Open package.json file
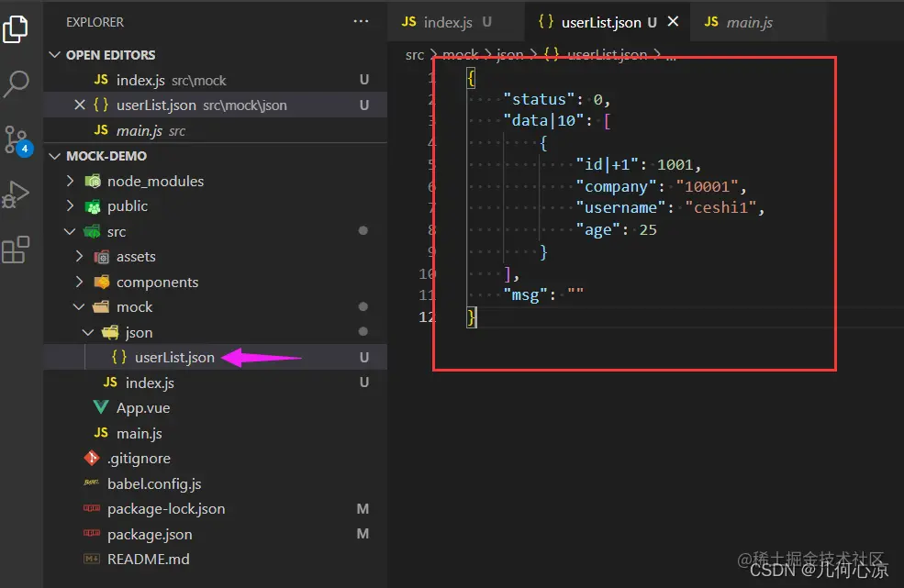This screenshot has height=588, width=904. (x=215, y=534)
